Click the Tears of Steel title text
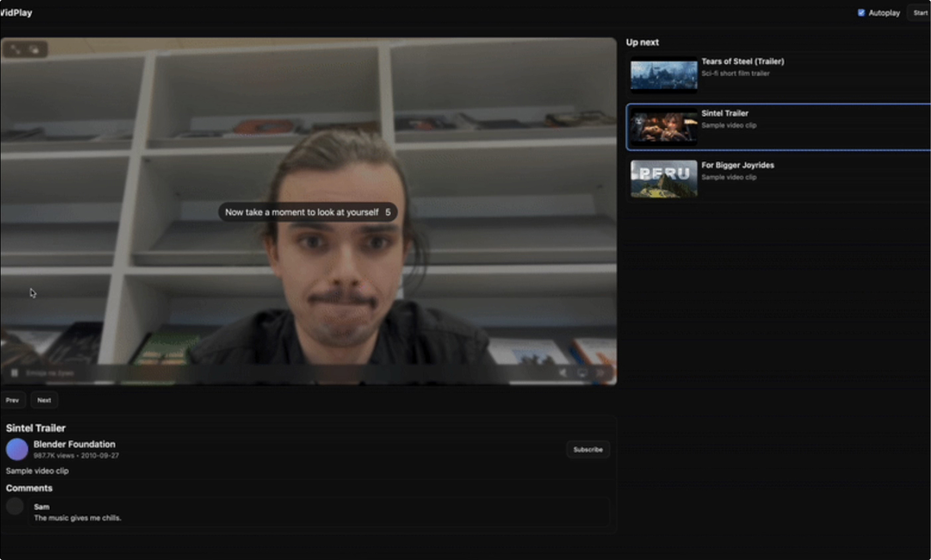The image size is (931, 560). (743, 61)
